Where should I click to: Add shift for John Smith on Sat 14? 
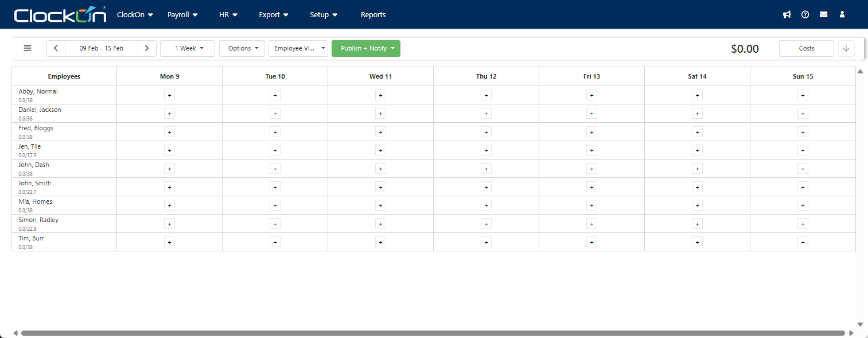[697, 187]
